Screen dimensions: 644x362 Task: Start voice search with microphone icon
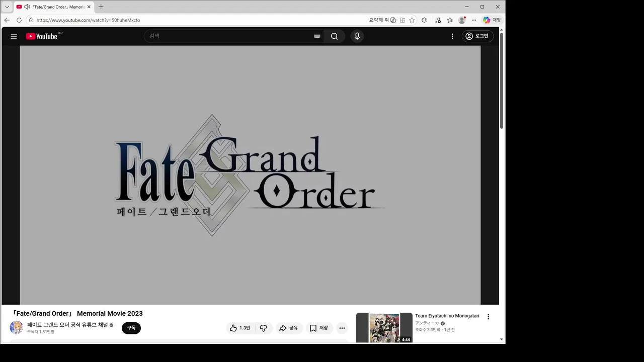357,36
